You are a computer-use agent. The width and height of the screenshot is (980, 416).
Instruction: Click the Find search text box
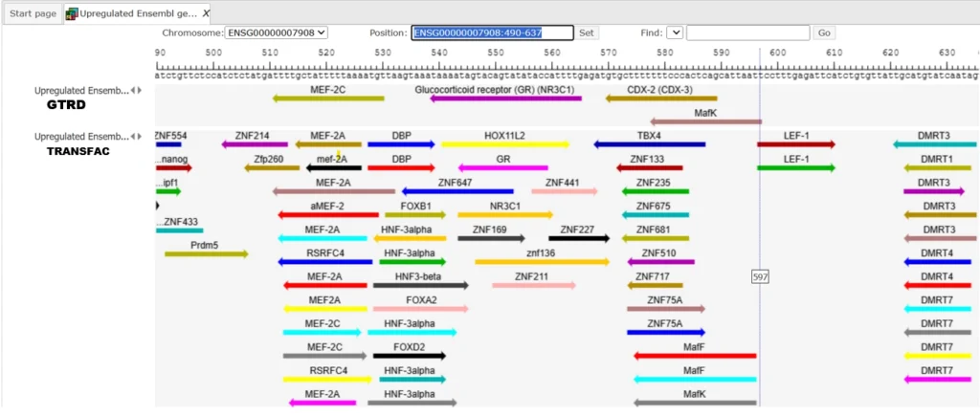(x=747, y=33)
